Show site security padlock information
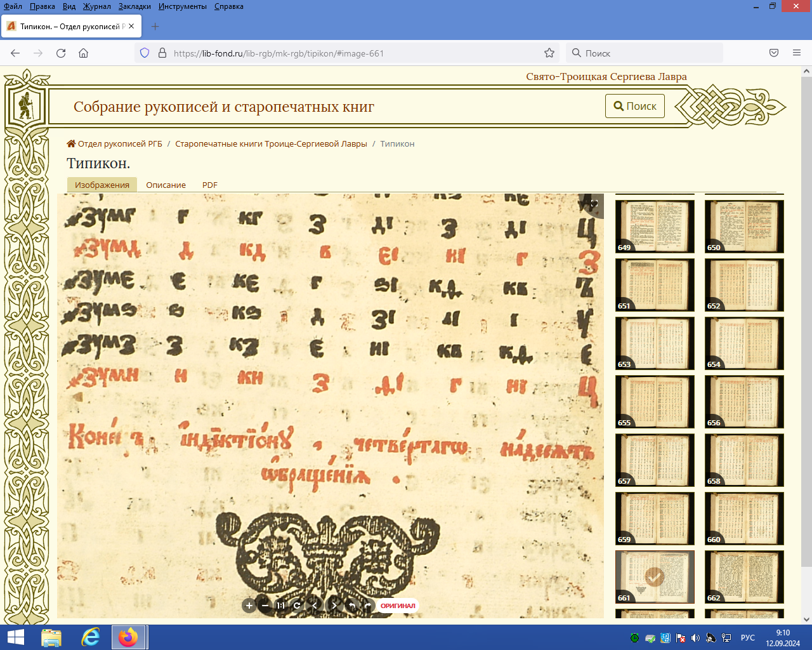Image resolution: width=812 pixels, height=650 pixels. pyautogui.click(x=162, y=53)
